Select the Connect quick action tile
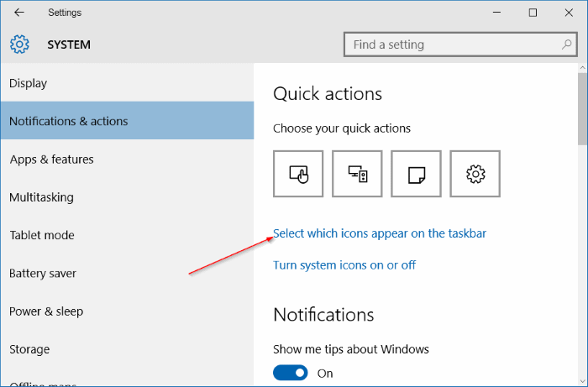The image size is (588, 387). [357, 174]
